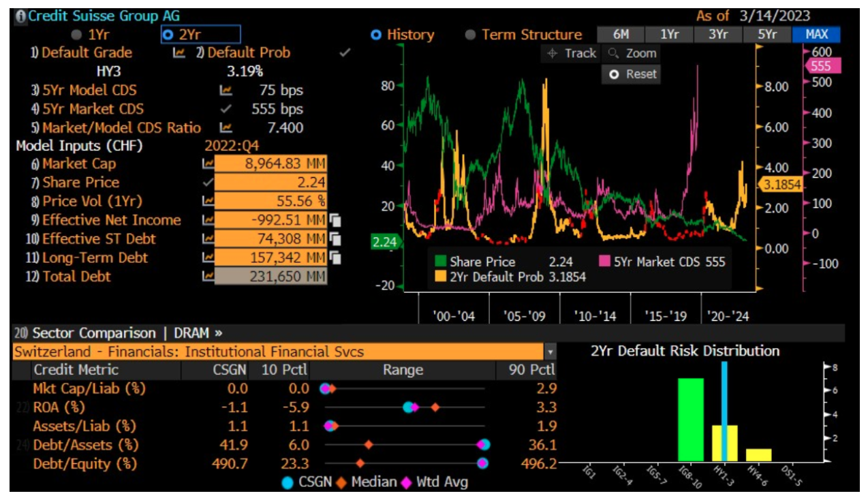Image resolution: width=868 pixels, height=500 pixels.
Task: Open the chart icon for Total Debt
Action: click(x=207, y=277)
